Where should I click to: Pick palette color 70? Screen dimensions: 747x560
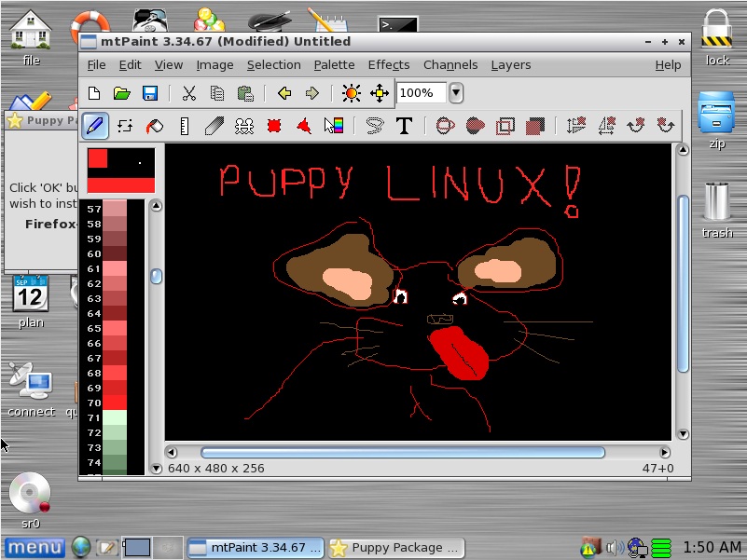point(115,403)
